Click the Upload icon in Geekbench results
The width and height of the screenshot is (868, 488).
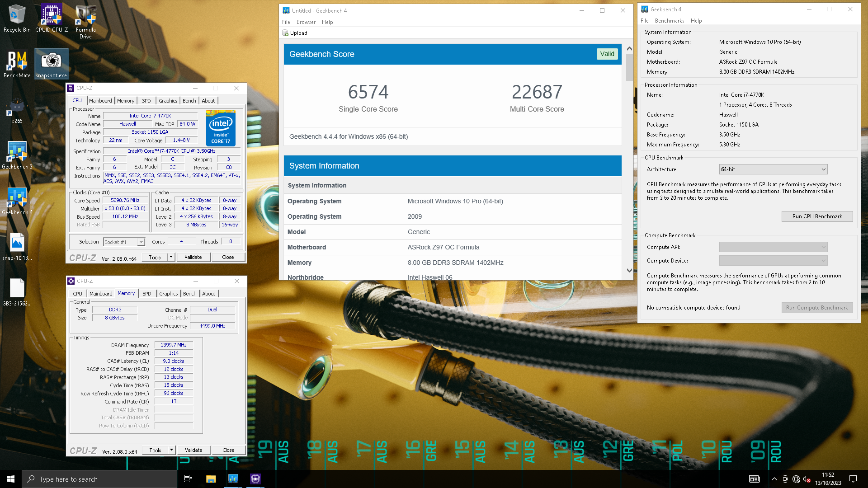click(285, 33)
